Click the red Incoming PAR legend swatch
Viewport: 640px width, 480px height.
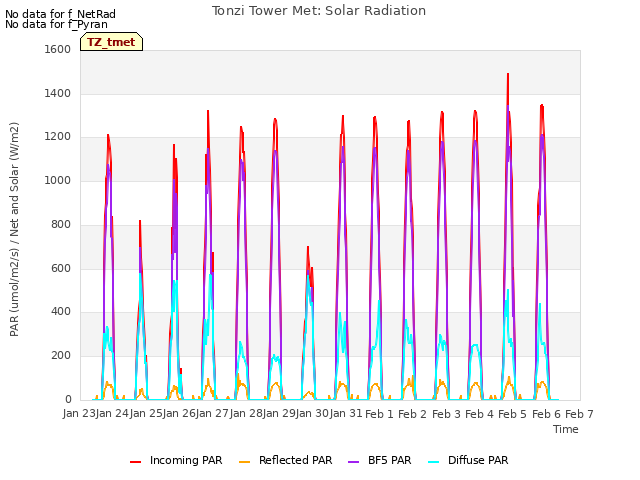136,462
